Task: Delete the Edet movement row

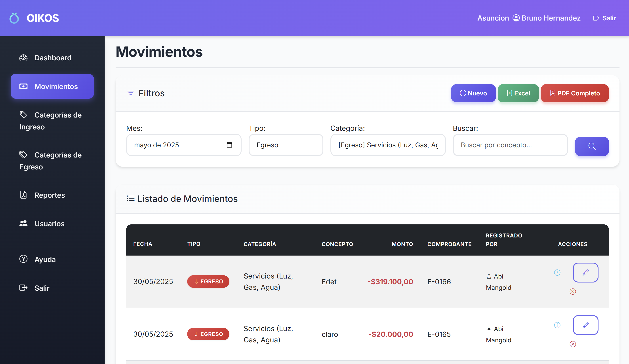Action: click(x=573, y=291)
